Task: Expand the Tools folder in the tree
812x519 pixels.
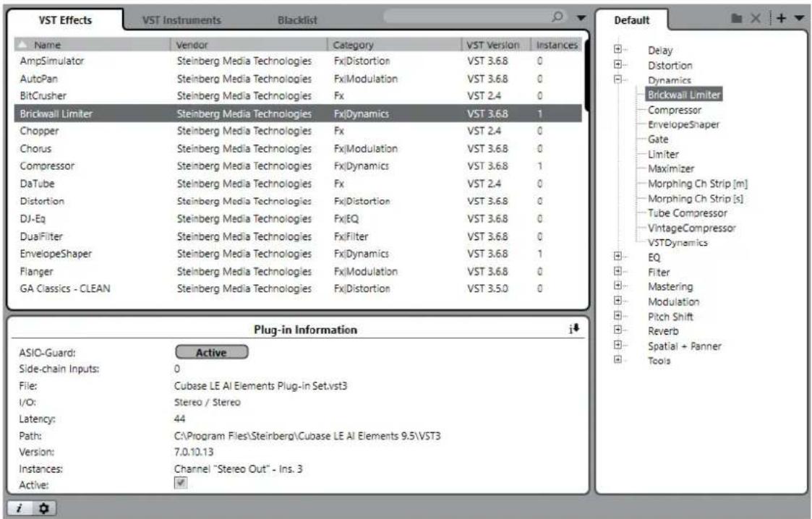Action: pyautogui.click(x=617, y=359)
